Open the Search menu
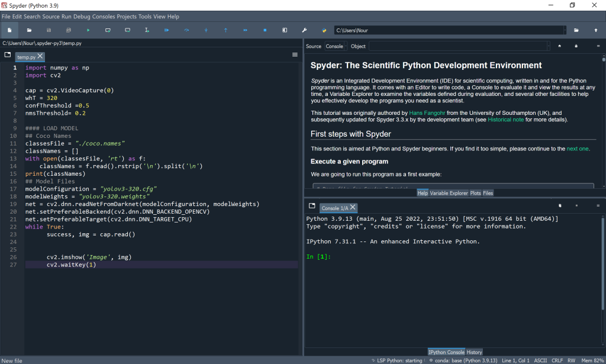The height and width of the screenshot is (364, 606). click(x=32, y=17)
